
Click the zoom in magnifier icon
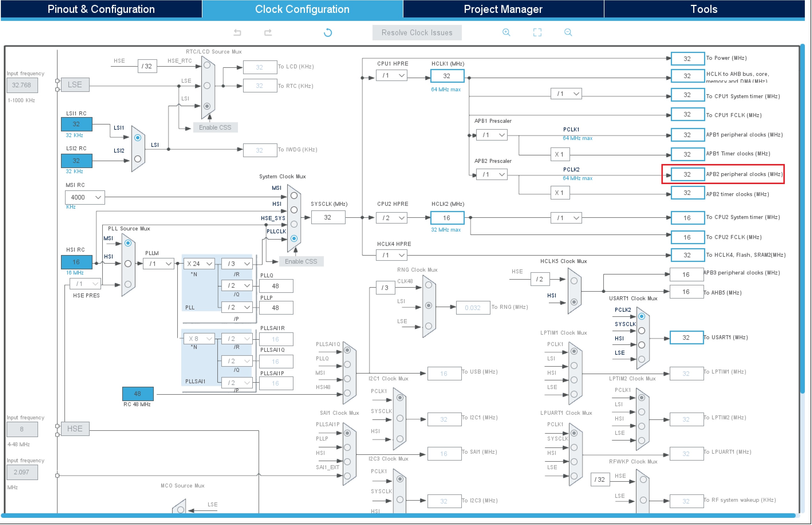tap(506, 32)
